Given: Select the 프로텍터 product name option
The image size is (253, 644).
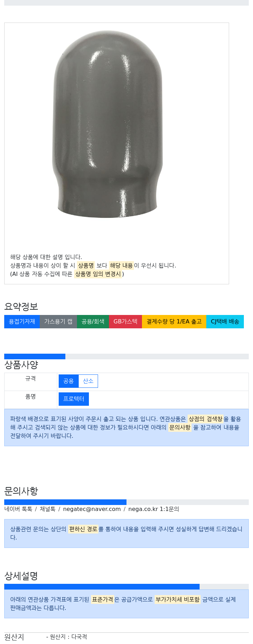Looking at the screenshot, I should (74, 399).
